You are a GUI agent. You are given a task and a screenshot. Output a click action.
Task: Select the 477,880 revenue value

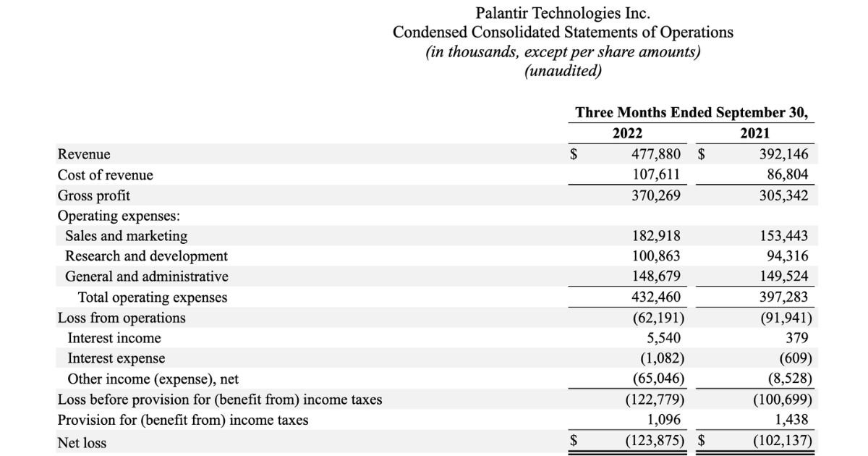click(x=656, y=154)
